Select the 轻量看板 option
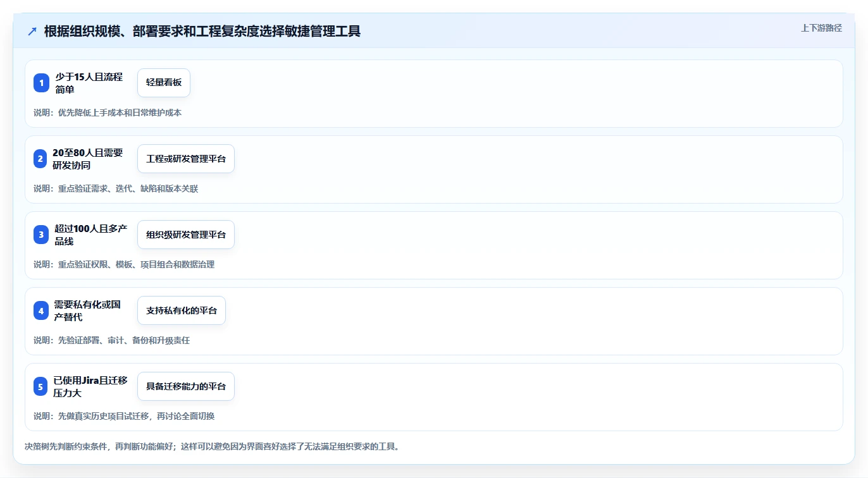868x478 pixels. (164, 83)
